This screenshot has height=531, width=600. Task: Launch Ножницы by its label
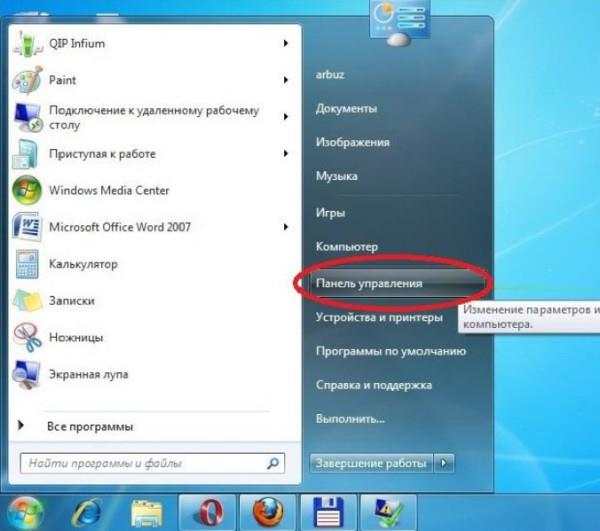click(76, 337)
